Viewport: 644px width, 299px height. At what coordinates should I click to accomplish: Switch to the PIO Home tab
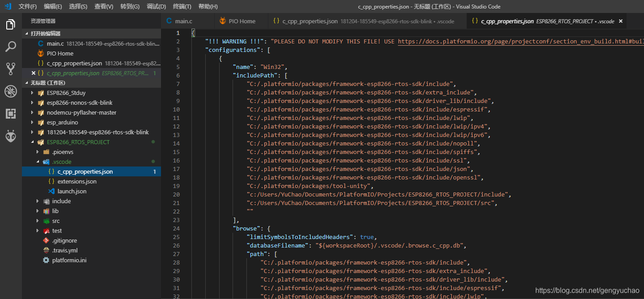(x=241, y=21)
